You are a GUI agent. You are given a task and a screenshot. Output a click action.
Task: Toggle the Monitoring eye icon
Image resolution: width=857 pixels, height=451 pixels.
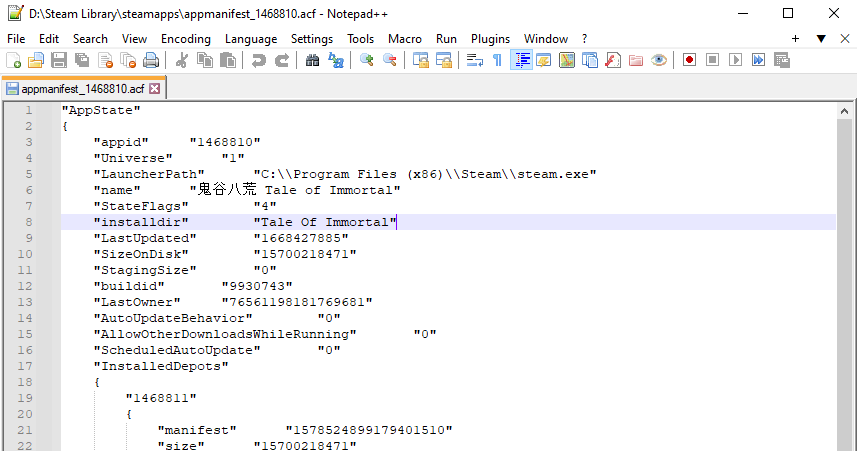[x=659, y=60]
